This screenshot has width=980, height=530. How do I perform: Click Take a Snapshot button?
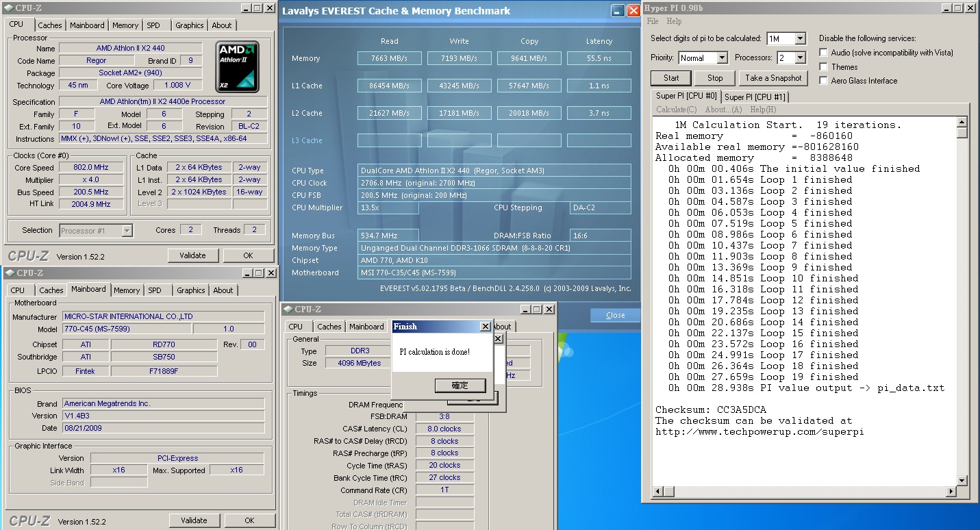[773, 78]
